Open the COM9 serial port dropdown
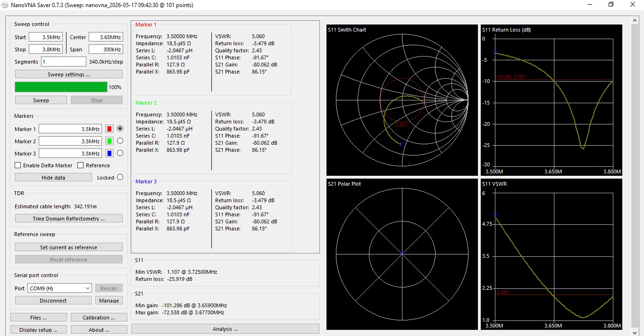This screenshot has width=644, height=336. [x=59, y=288]
